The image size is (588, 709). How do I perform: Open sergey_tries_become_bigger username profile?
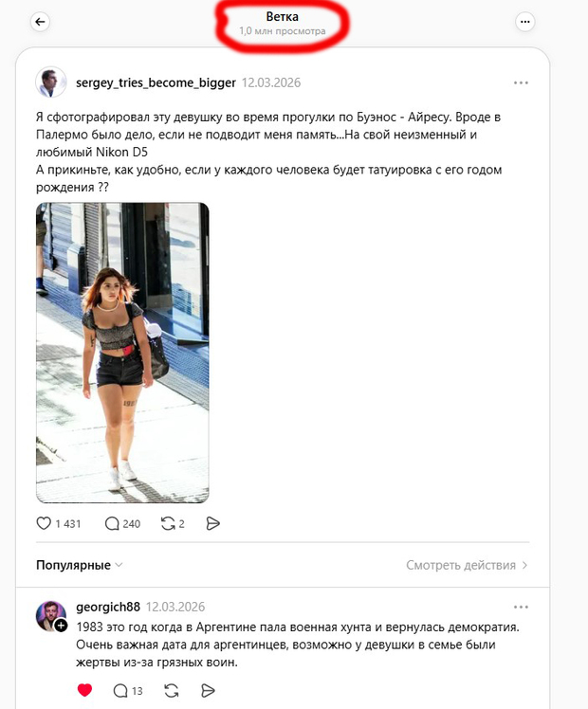pyautogui.click(x=156, y=82)
